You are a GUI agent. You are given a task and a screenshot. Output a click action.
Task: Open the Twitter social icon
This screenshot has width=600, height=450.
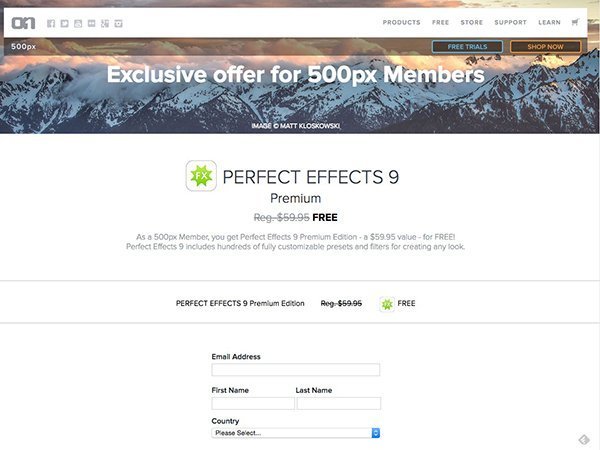tap(64, 23)
